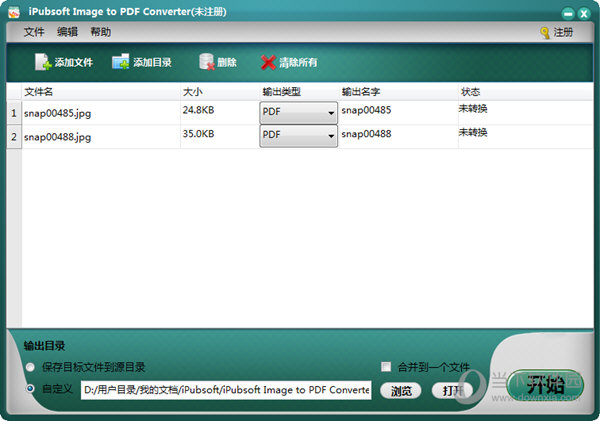The image size is (600, 421).
Task: Click the 浏览 (Browse) button
Action: (401, 391)
